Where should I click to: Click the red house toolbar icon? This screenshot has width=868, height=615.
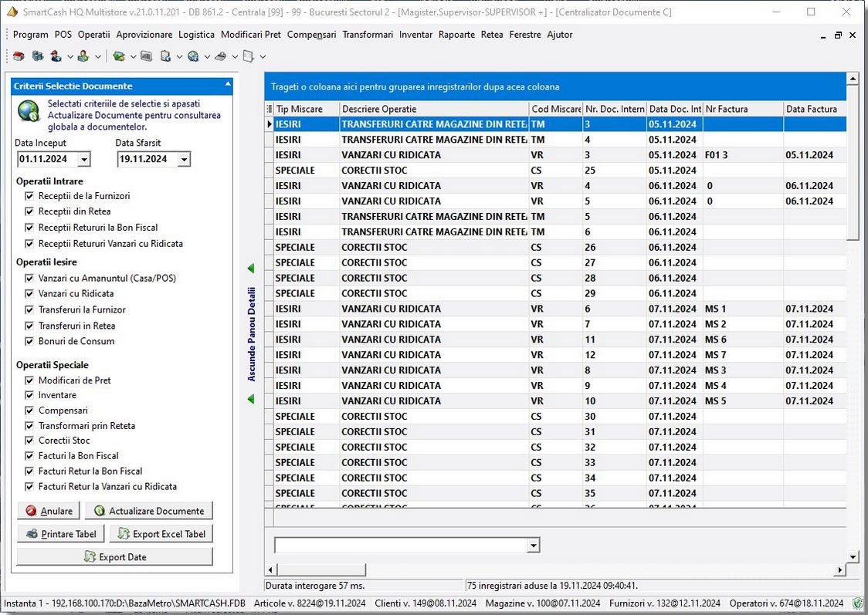coord(19,56)
